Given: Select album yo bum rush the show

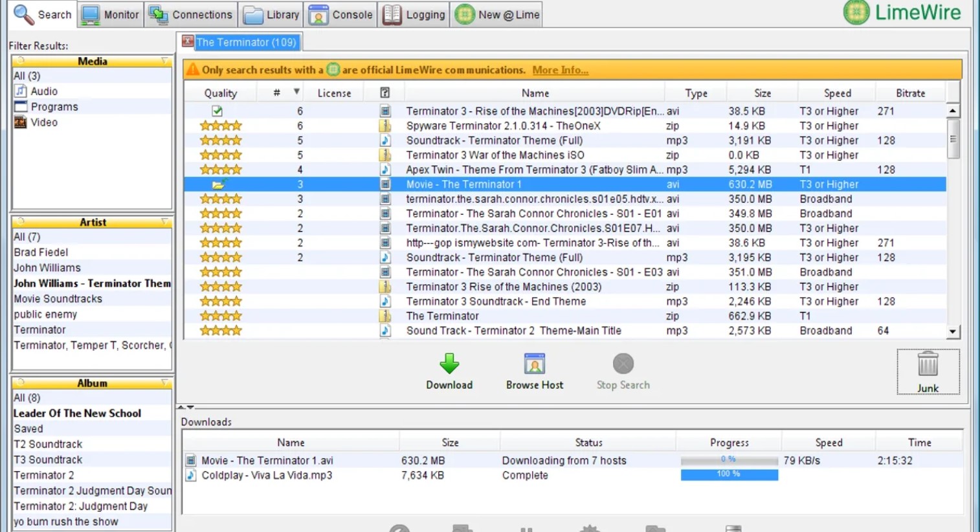Looking at the screenshot, I should tap(93, 522).
